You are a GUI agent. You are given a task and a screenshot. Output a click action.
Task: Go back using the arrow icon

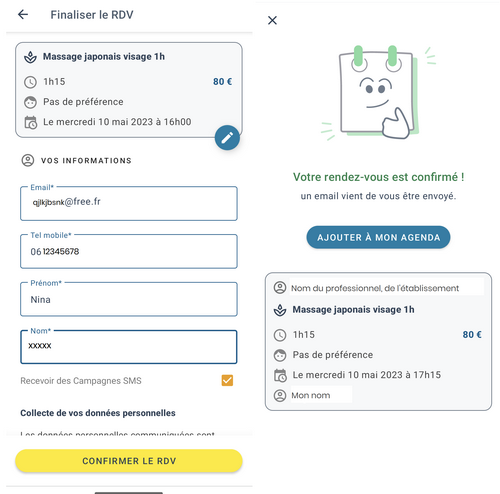pos(23,14)
